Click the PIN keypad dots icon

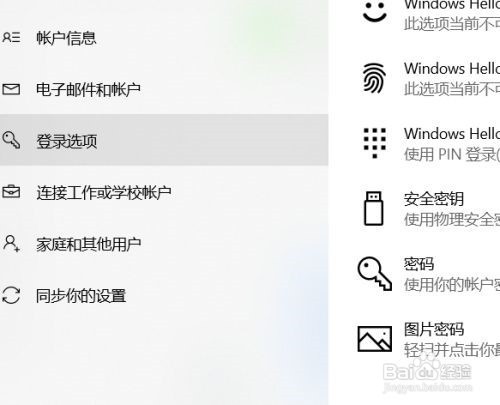pyautogui.click(x=375, y=143)
